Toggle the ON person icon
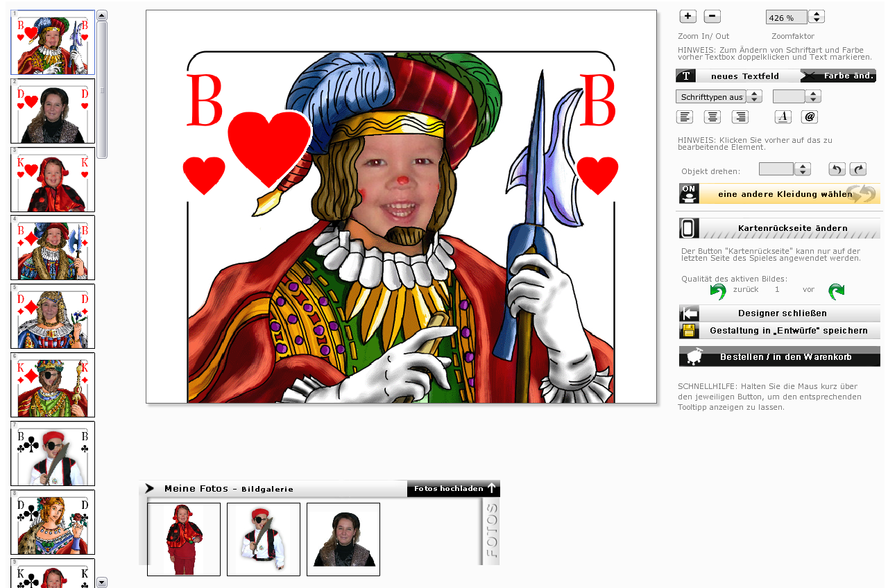 click(689, 193)
